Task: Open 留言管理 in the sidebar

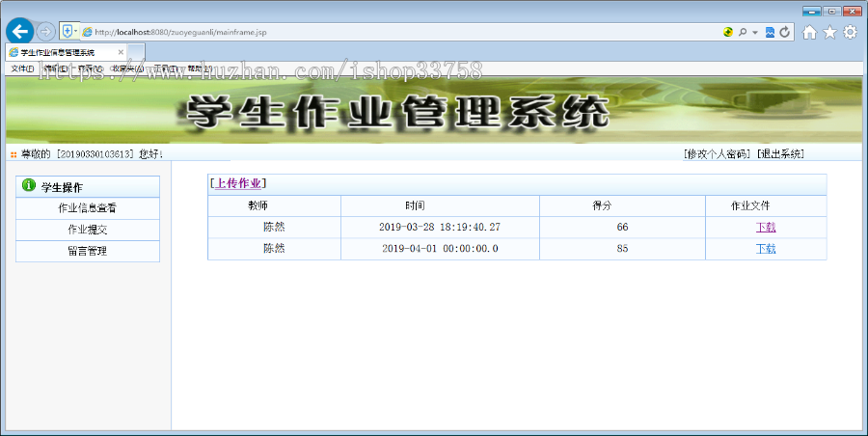Action: click(x=88, y=251)
